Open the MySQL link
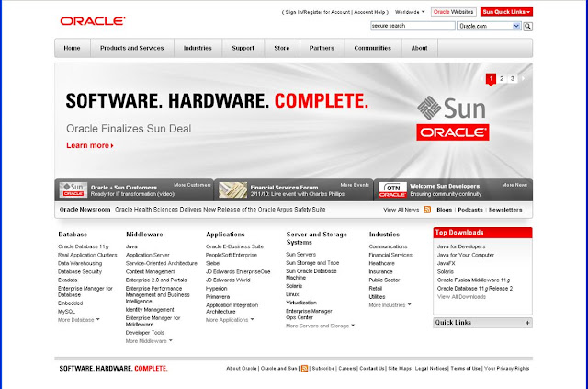 click(x=66, y=312)
